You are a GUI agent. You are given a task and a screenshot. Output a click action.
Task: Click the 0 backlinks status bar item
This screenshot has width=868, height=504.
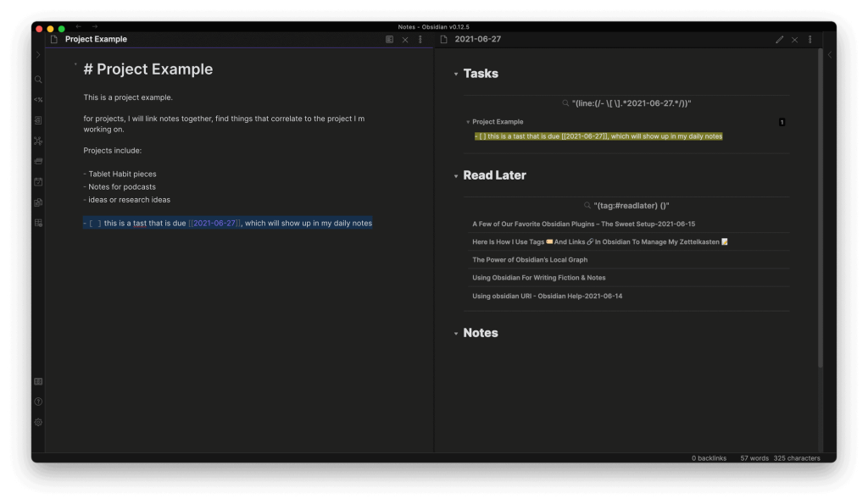point(709,458)
